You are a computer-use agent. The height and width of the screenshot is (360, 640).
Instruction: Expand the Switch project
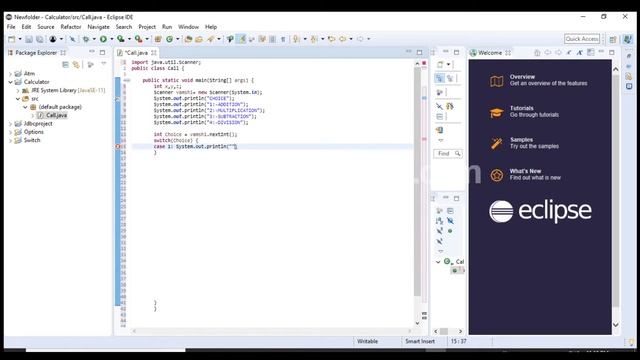point(10,140)
